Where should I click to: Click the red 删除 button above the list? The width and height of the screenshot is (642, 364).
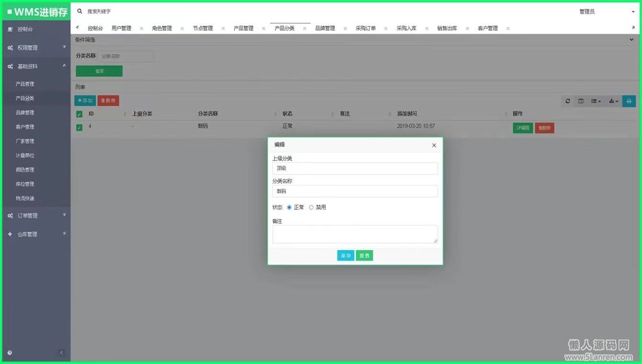point(108,101)
